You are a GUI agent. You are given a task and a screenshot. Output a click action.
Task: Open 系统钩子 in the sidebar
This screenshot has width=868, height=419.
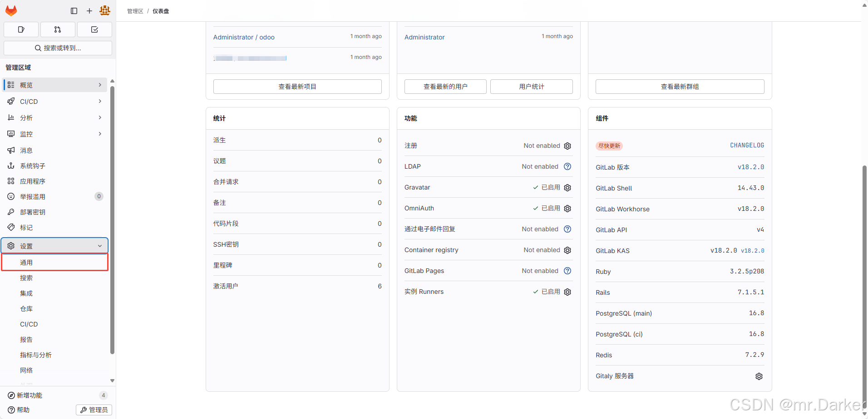point(55,166)
